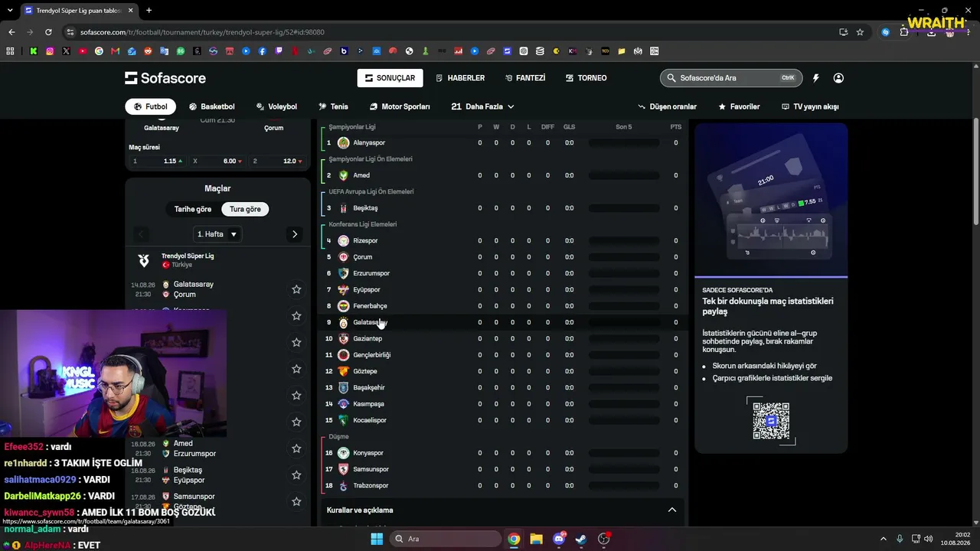Open the Favoriler link

739,106
